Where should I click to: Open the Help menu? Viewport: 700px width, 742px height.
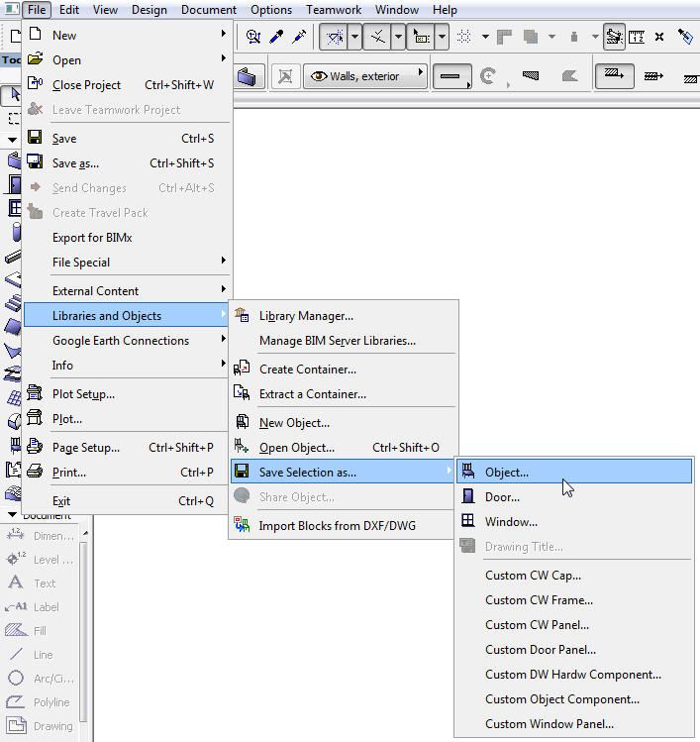(445, 10)
